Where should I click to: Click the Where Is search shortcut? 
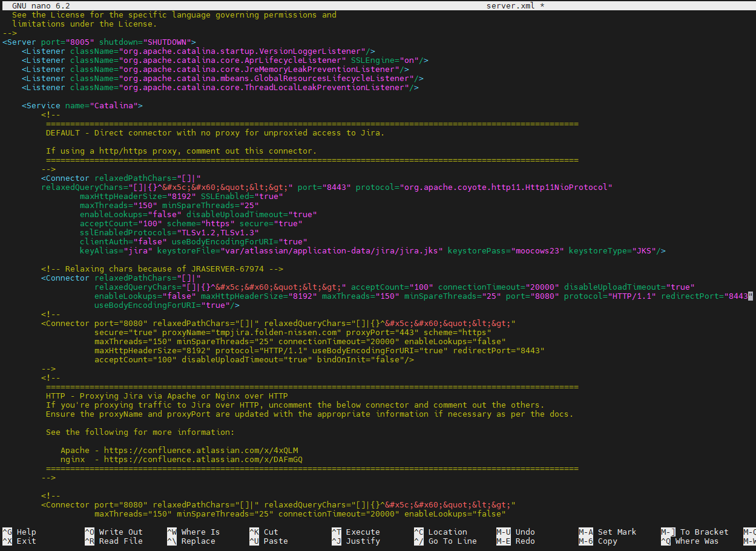[x=200, y=532]
